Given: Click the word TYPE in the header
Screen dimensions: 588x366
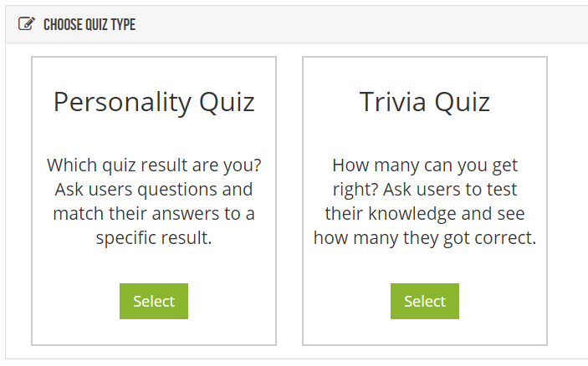Looking at the screenshot, I should point(123,25).
